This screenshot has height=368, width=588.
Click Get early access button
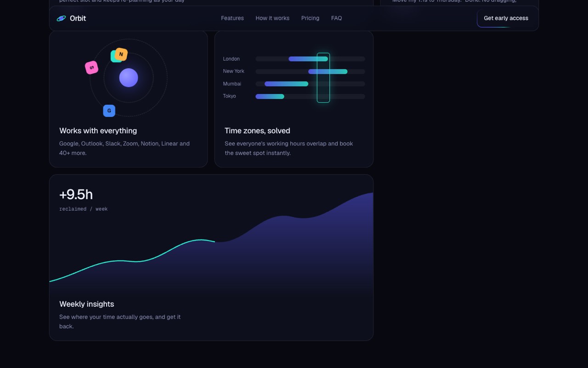[506, 18]
